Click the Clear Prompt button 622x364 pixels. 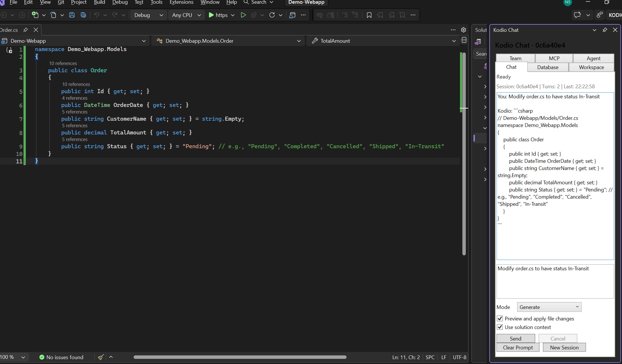pyautogui.click(x=518, y=347)
